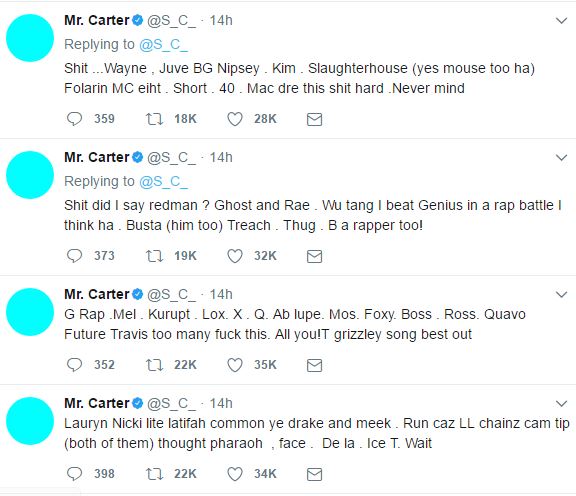Image resolution: width=576 pixels, height=496 pixels.
Task: Open the @S_C_ link in the first 'Replying to'
Action: (x=163, y=45)
